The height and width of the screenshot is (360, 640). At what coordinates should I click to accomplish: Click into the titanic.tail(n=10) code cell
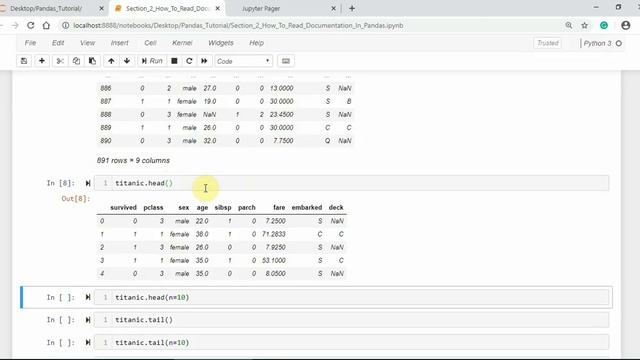click(351, 342)
